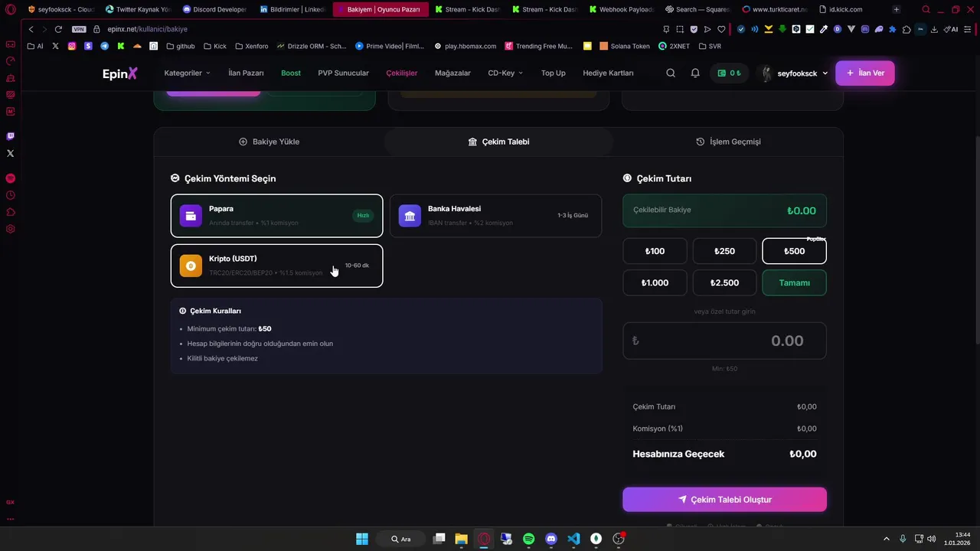Choose the ₺2.500 preset amount
Image resolution: width=980 pixels, height=551 pixels.
coord(724,282)
